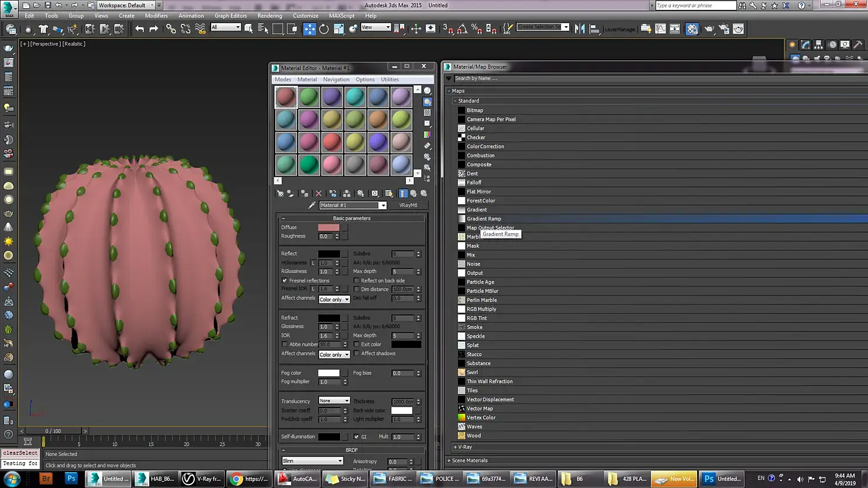
Task: Click the red X Reset Material icon
Action: tap(318, 194)
